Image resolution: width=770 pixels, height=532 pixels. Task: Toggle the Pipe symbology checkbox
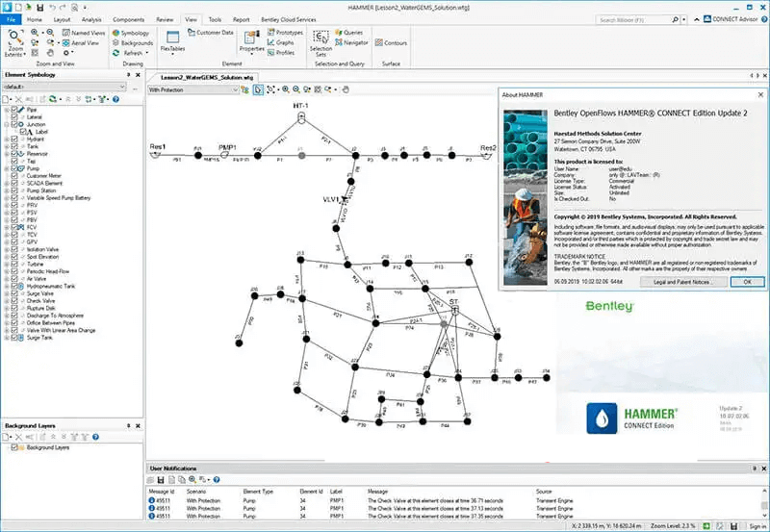[x=14, y=110]
